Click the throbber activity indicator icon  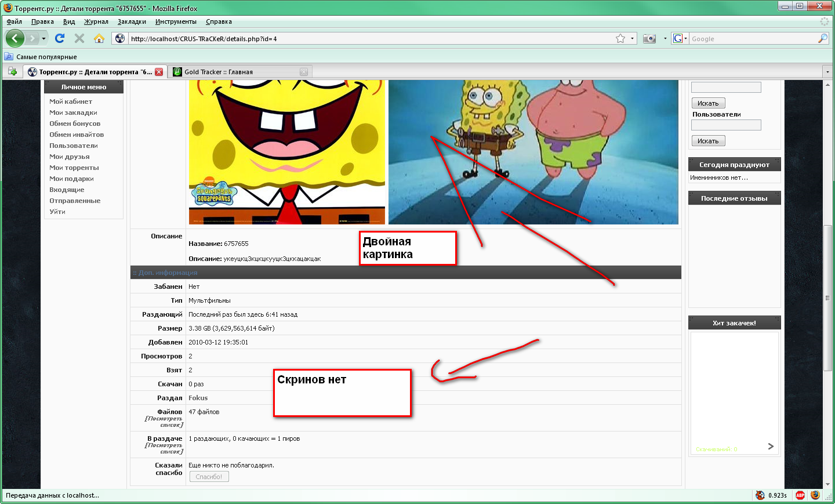tap(824, 21)
